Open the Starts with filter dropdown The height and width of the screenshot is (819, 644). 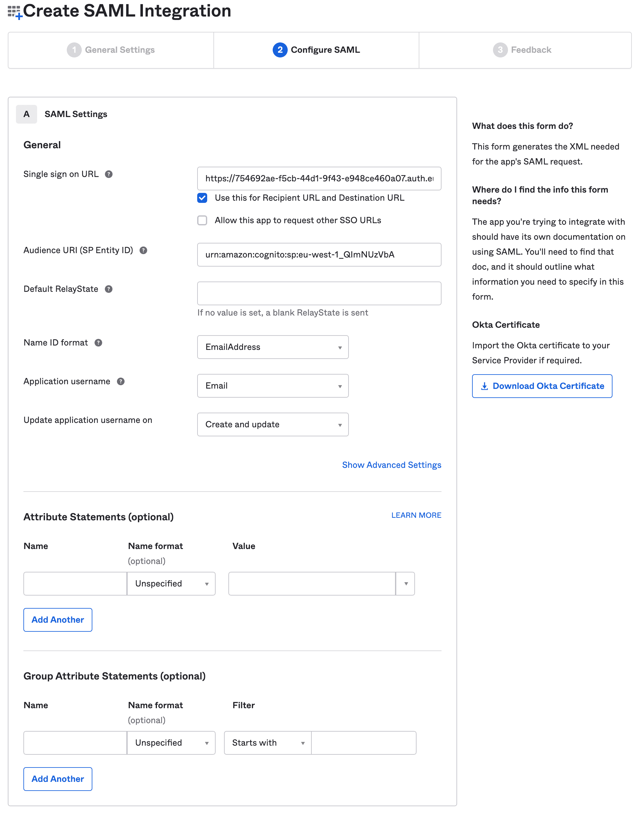pos(268,743)
